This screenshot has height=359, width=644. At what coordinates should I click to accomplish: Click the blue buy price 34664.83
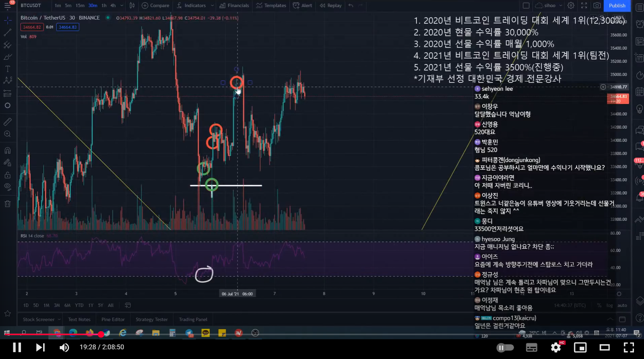[x=67, y=27]
